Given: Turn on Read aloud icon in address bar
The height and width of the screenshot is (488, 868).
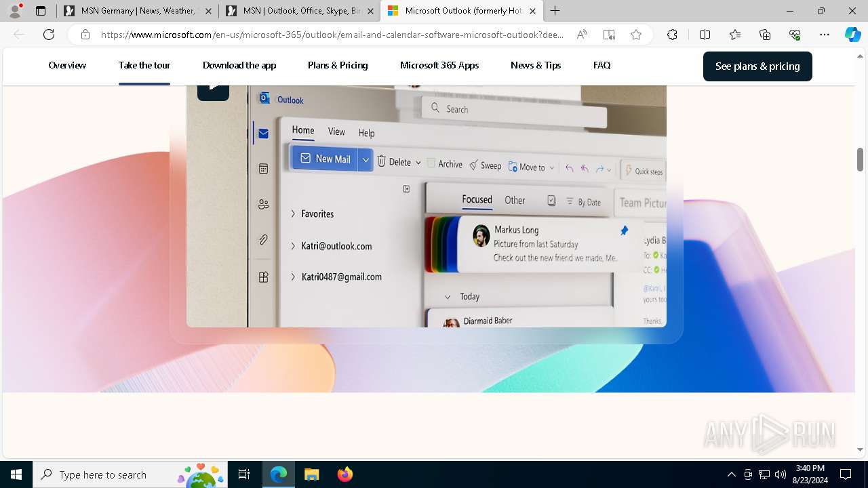Looking at the screenshot, I should [582, 35].
